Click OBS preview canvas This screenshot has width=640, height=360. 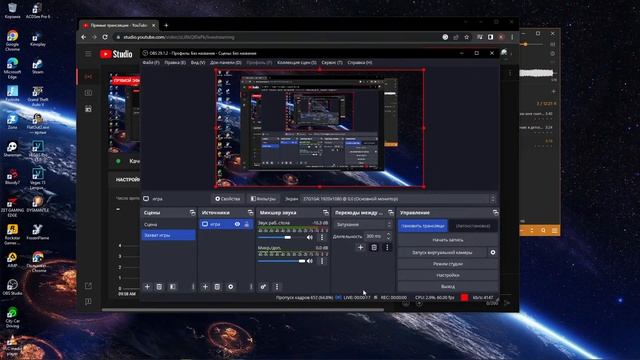point(320,128)
